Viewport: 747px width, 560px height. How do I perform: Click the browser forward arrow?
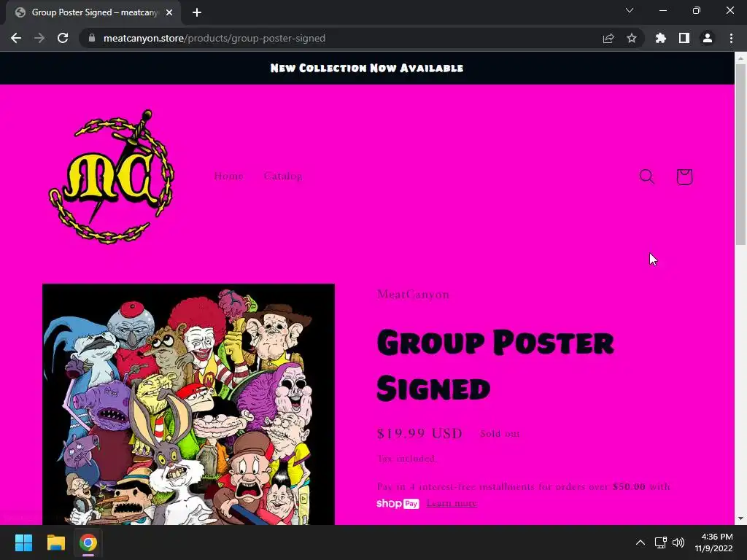[x=39, y=38]
